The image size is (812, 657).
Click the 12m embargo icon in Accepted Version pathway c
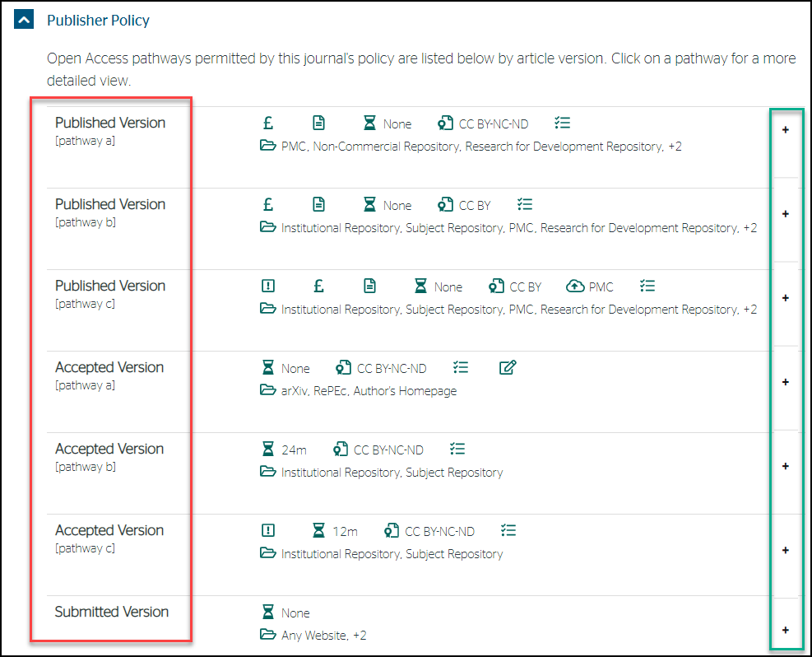[x=319, y=530]
